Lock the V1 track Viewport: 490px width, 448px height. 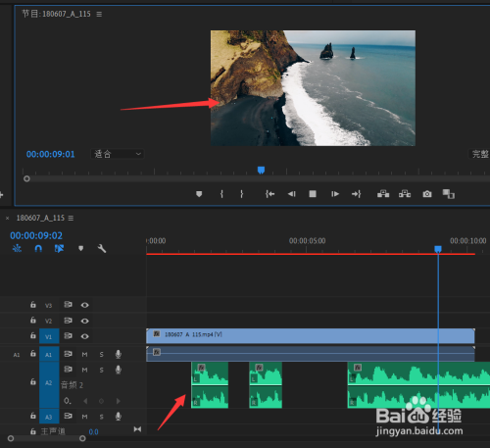click(33, 335)
